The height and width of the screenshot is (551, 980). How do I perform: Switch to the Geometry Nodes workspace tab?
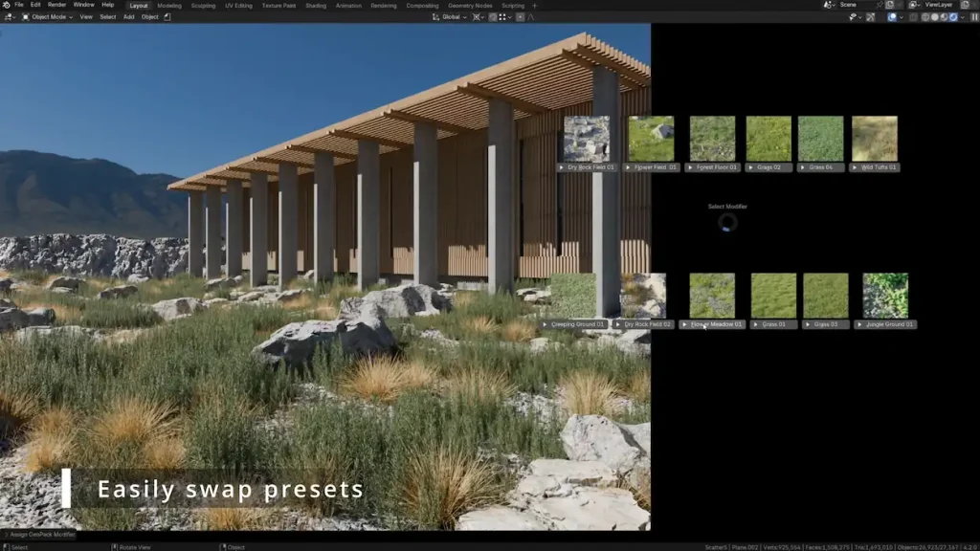469,5
